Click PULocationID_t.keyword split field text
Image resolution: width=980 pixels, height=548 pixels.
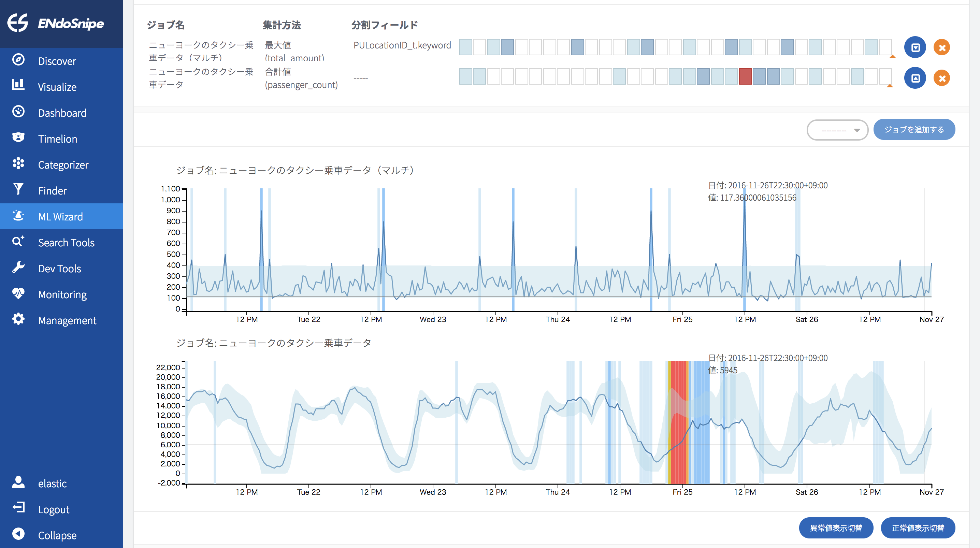click(x=402, y=45)
